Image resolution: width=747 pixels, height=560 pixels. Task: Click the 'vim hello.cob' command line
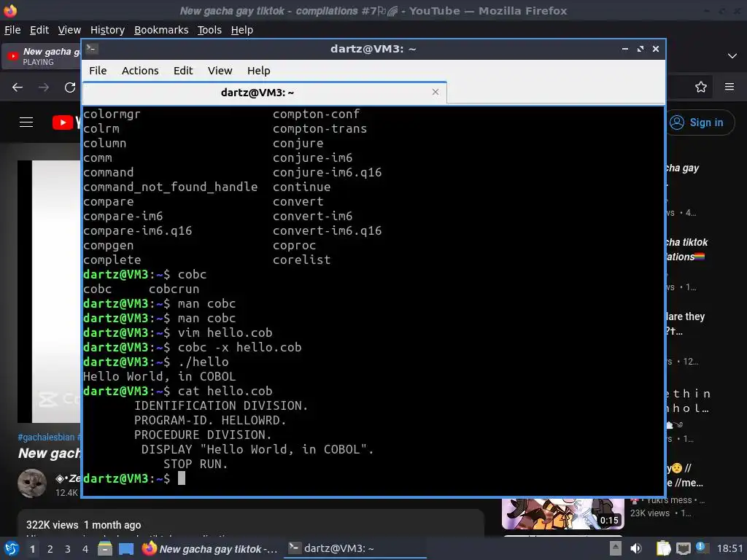[225, 332]
